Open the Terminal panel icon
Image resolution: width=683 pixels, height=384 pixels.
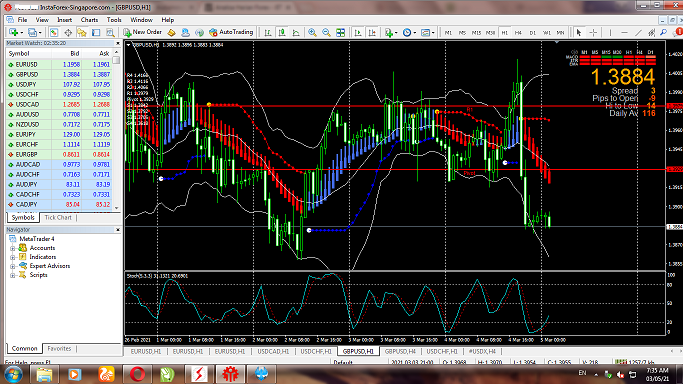click(96, 33)
